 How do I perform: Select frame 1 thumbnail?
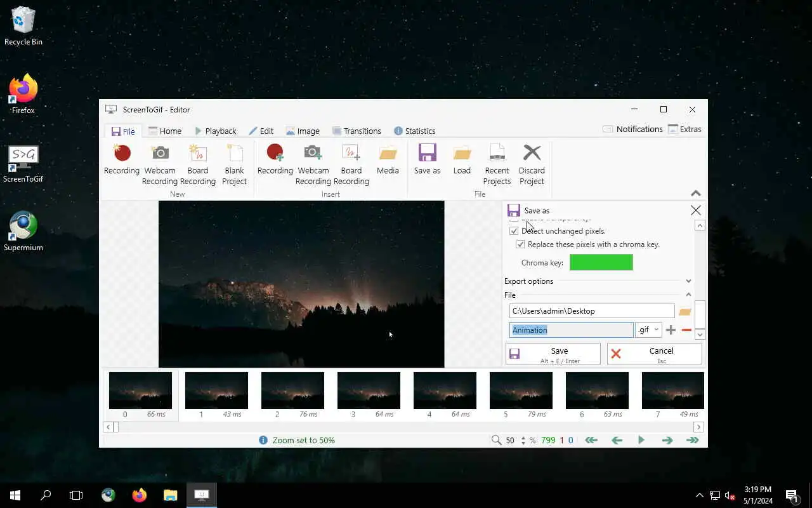click(x=216, y=394)
